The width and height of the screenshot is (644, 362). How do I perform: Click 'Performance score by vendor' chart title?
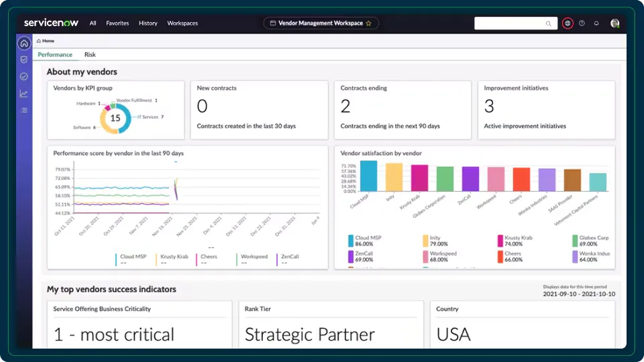(x=118, y=153)
